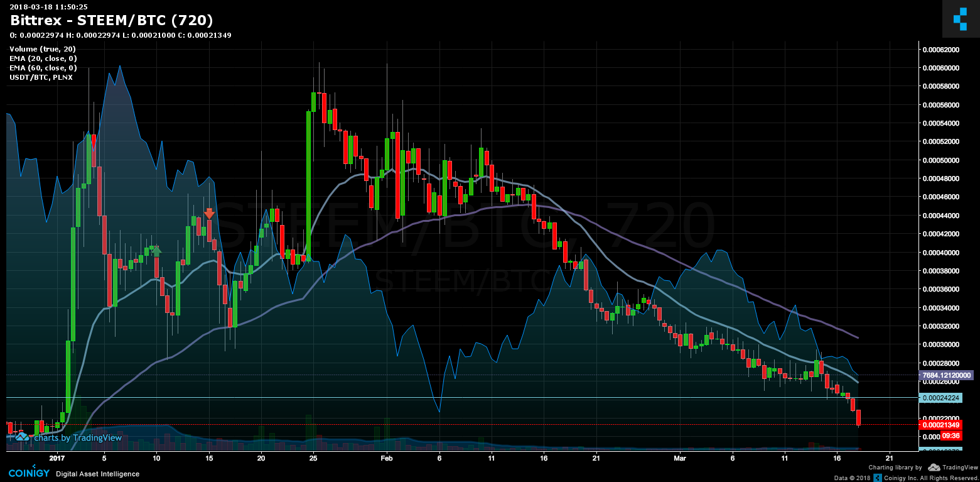Click the purple 7684.12120000 price label

947,375
